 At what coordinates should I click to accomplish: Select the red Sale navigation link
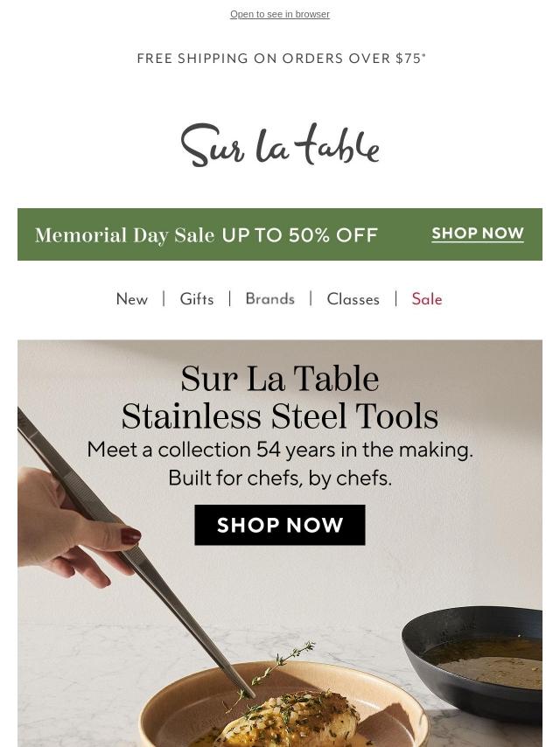click(427, 299)
